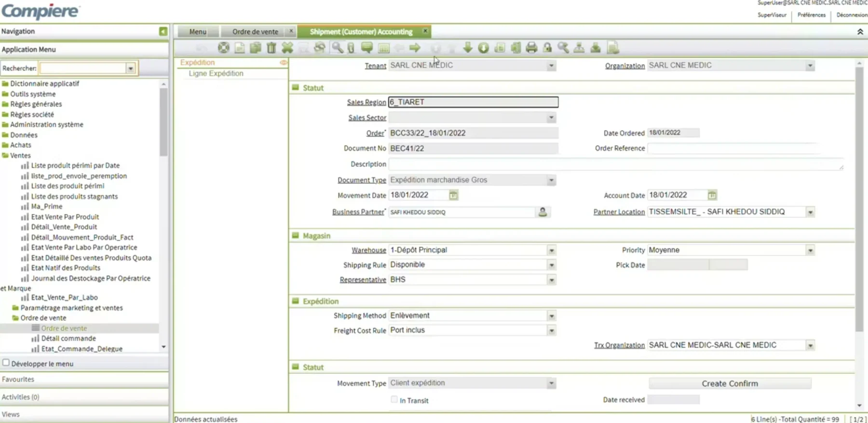Open the Representative dropdown
The width and height of the screenshot is (868, 423).
(551, 280)
